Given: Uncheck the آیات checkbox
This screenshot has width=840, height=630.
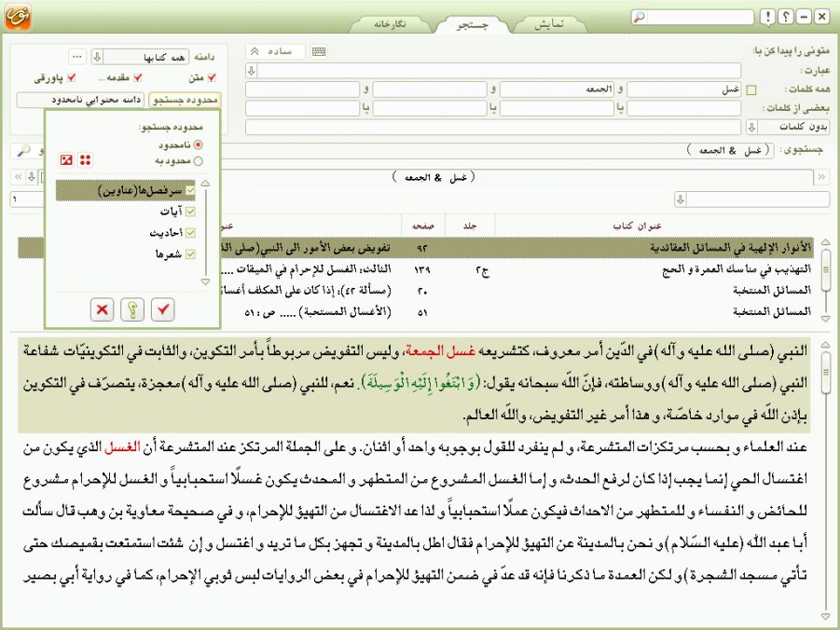Looking at the screenshot, I should (x=190, y=212).
